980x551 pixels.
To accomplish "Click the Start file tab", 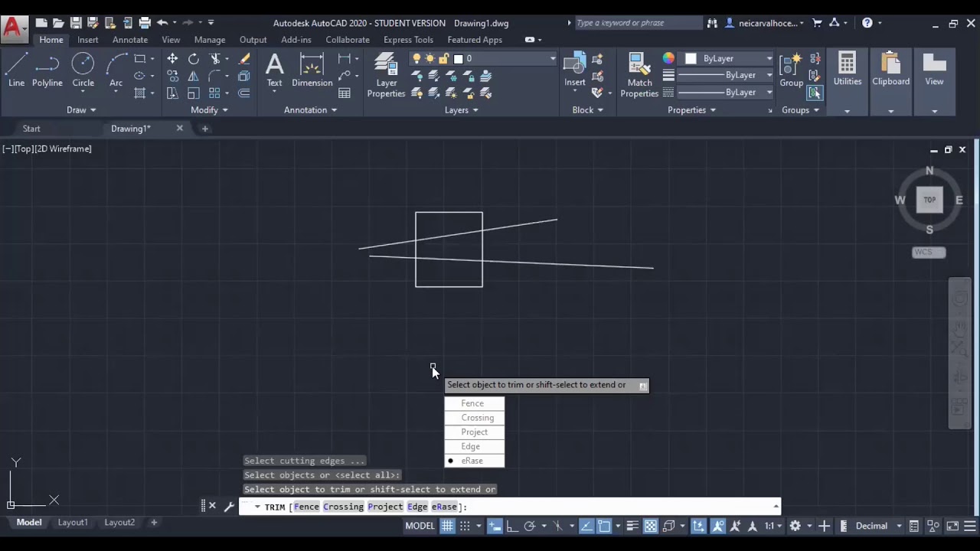I will 31,129.
